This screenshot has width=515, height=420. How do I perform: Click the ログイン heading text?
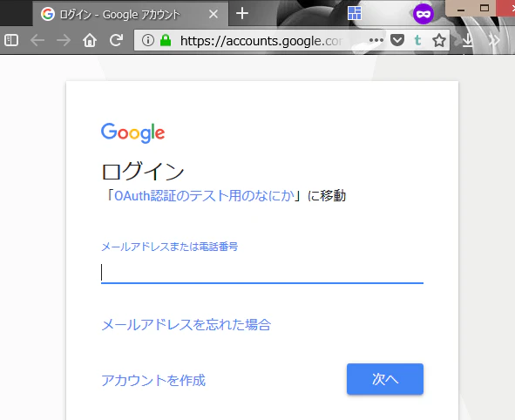[143, 171]
